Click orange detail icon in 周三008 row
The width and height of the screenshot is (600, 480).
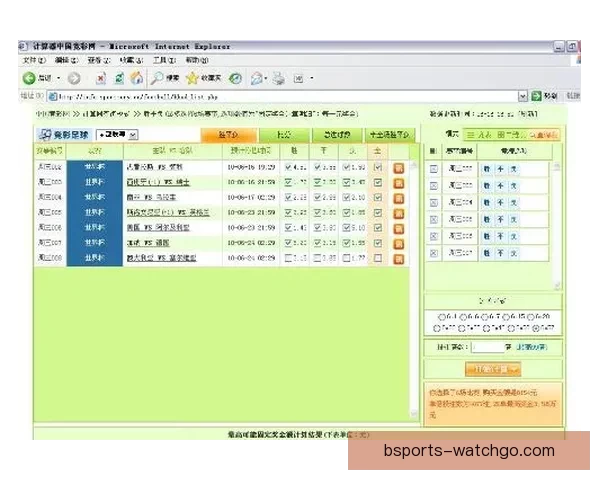click(399, 259)
